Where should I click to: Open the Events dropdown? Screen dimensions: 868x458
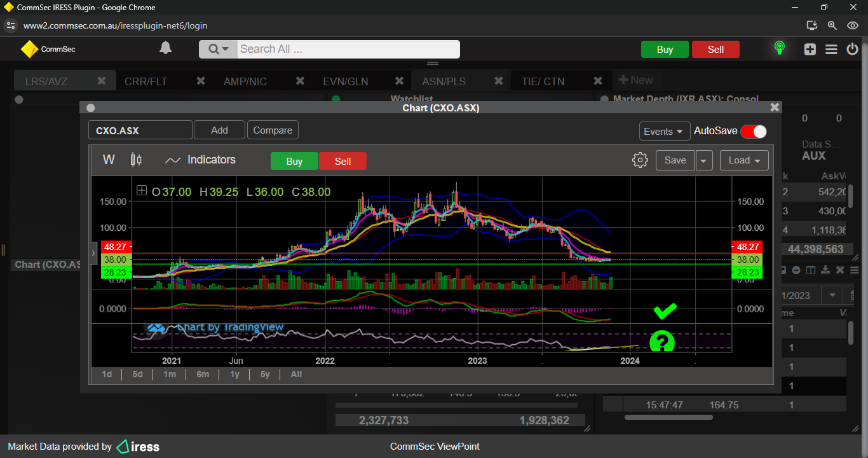coord(665,131)
